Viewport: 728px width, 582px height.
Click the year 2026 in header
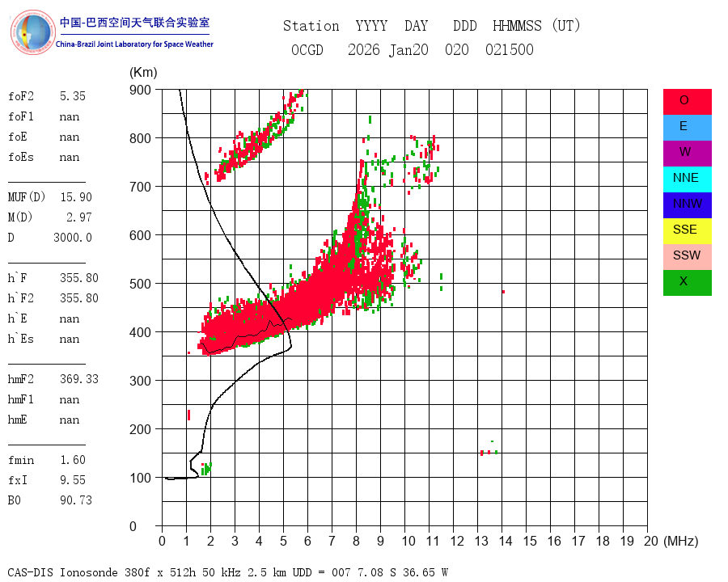[363, 49]
